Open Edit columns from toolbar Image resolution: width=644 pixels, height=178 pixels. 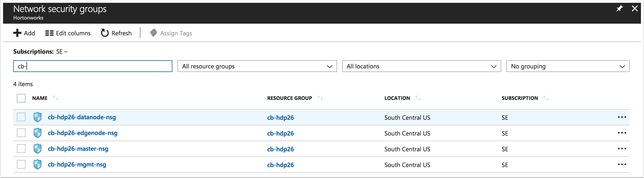tap(68, 33)
